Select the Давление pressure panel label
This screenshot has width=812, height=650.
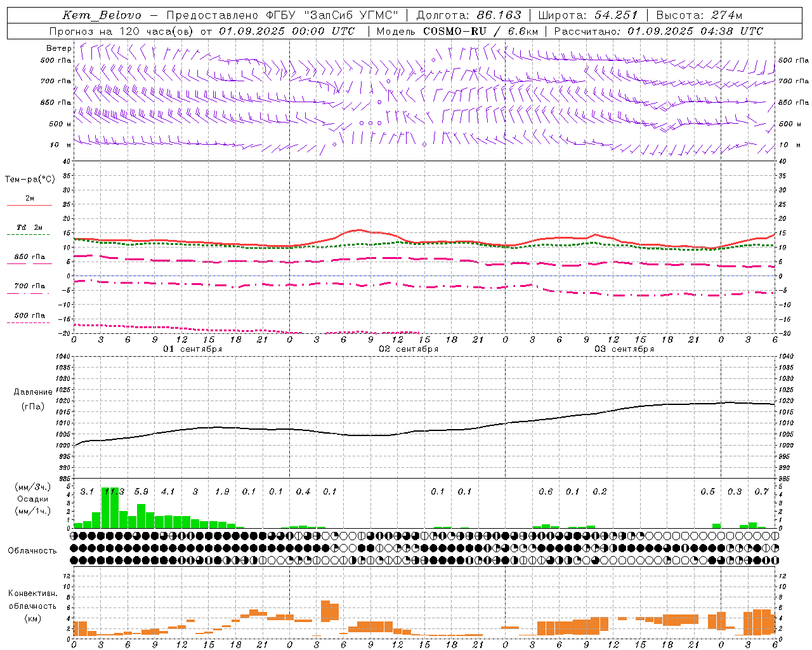[33, 392]
